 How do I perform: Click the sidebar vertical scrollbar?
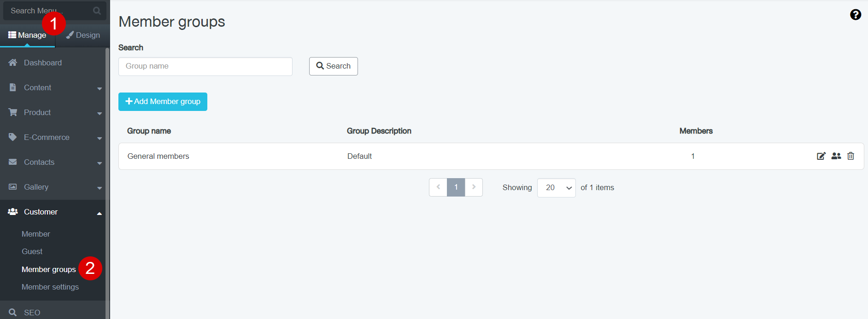pos(107,183)
